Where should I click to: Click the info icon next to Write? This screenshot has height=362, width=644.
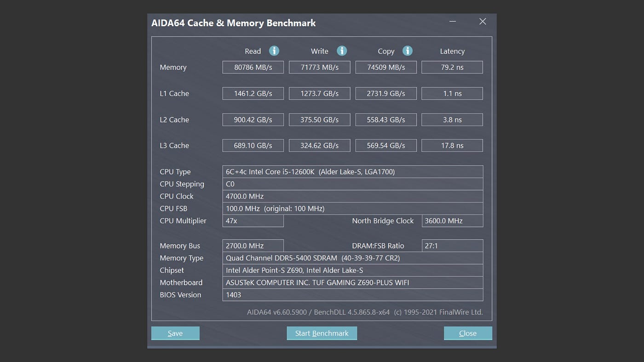(x=342, y=51)
